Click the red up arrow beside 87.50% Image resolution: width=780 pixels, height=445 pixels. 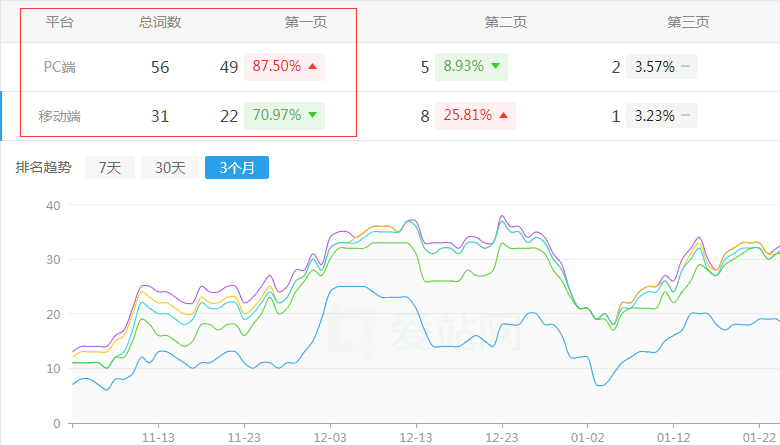tap(313, 67)
